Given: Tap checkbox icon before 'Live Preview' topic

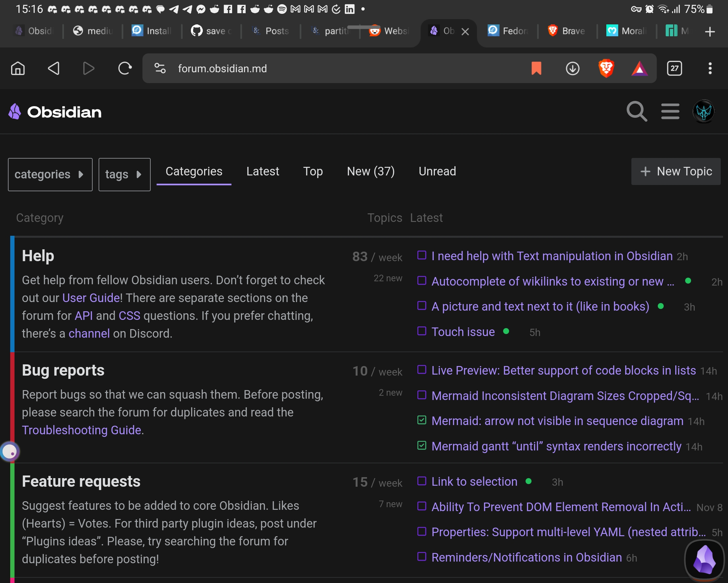Looking at the screenshot, I should (x=422, y=369).
